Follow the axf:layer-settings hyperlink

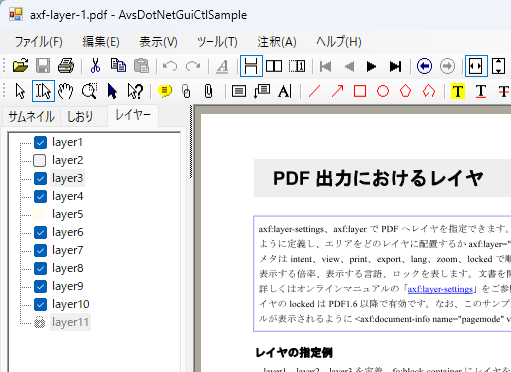(440, 289)
